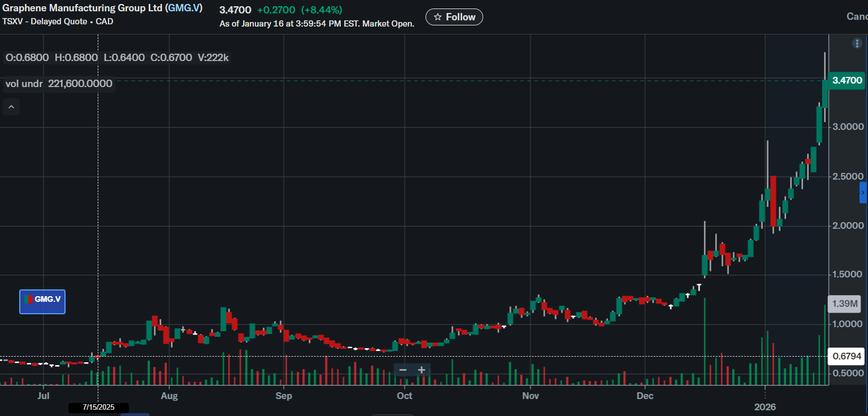The image size is (868, 416).
Task: Click the 2026 label on time axis
Action: 765,407
